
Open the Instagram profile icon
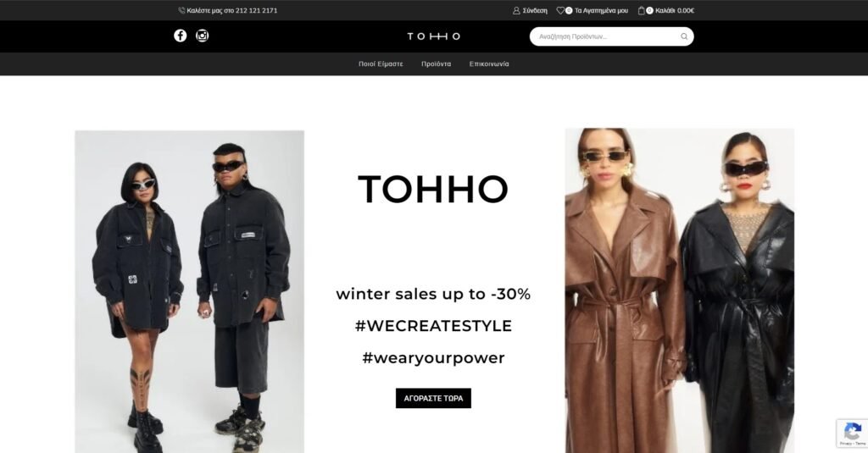pyautogui.click(x=202, y=36)
